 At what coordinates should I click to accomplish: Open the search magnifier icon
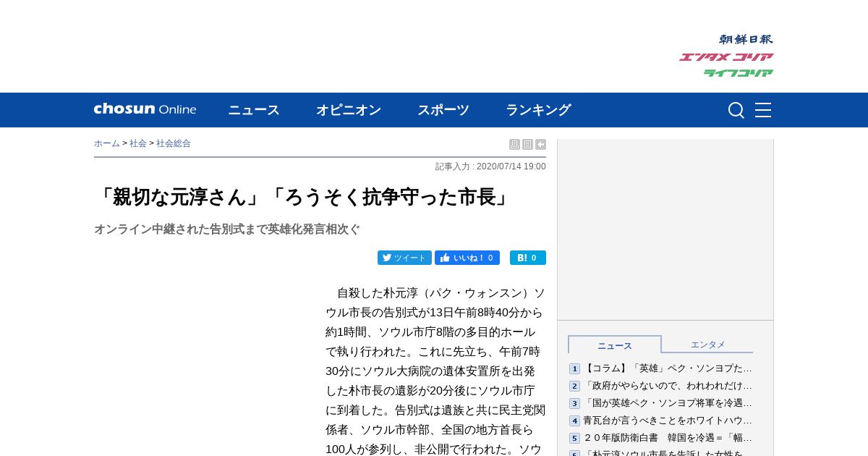click(x=736, y=110)
